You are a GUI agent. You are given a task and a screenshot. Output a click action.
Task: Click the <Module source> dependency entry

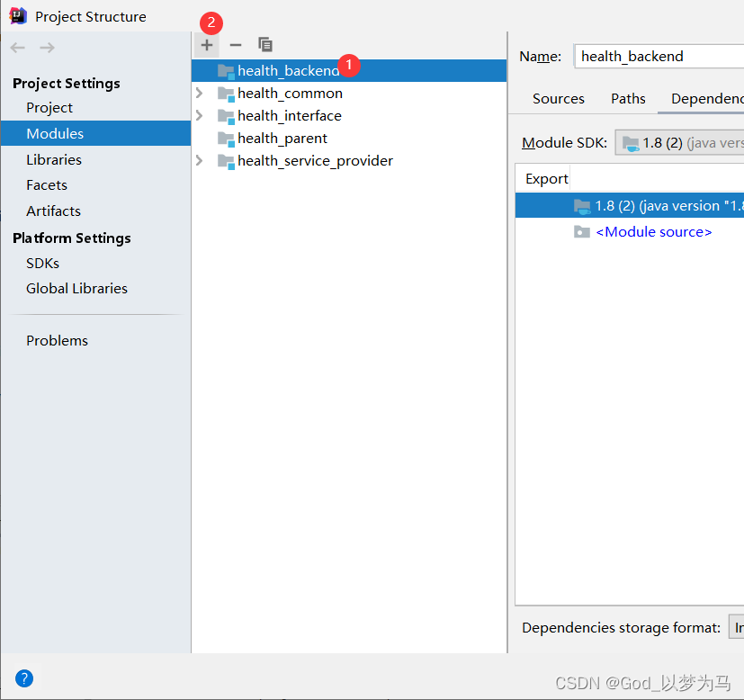(x=653, y=231)
